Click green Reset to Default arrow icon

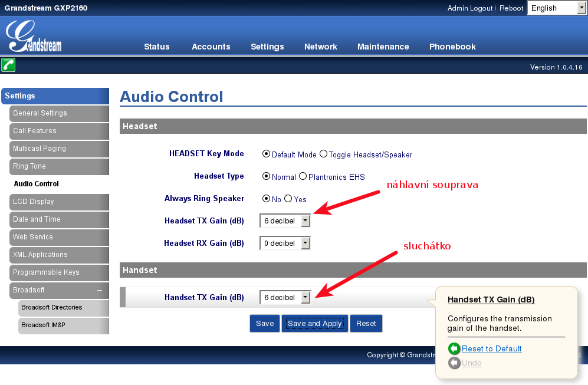pos(454,348)
